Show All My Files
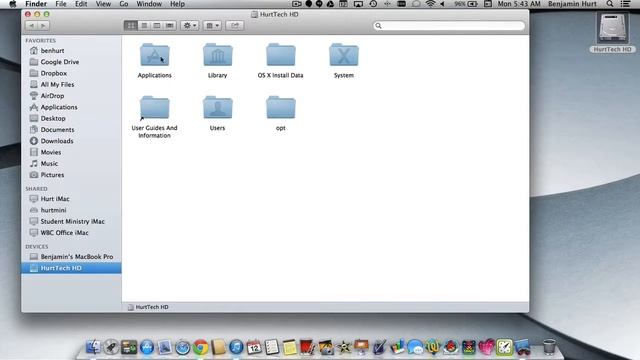This screenshot has height=360, width=640. click(x=57, y=84)
